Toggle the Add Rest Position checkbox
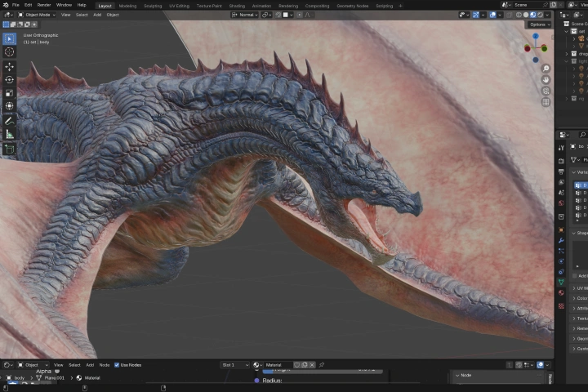588x392 pixels. pyautogui.click(x=575, y=276)
